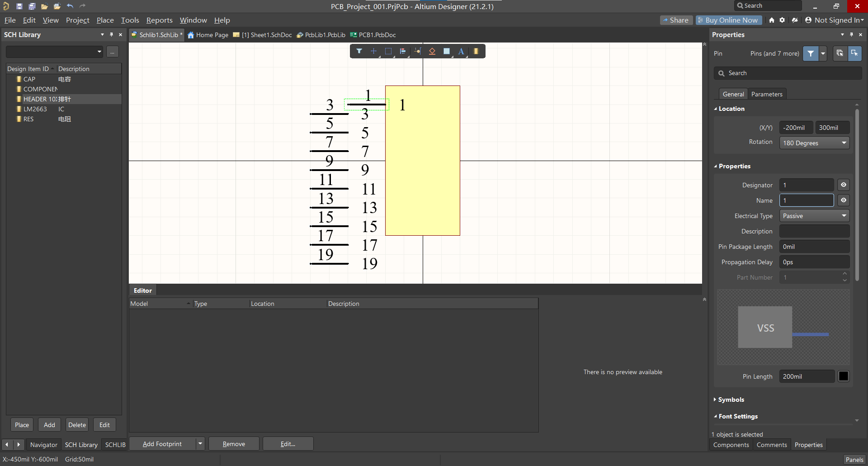Expand the Symbols section

pyautogui.click(x=715, y=399)
